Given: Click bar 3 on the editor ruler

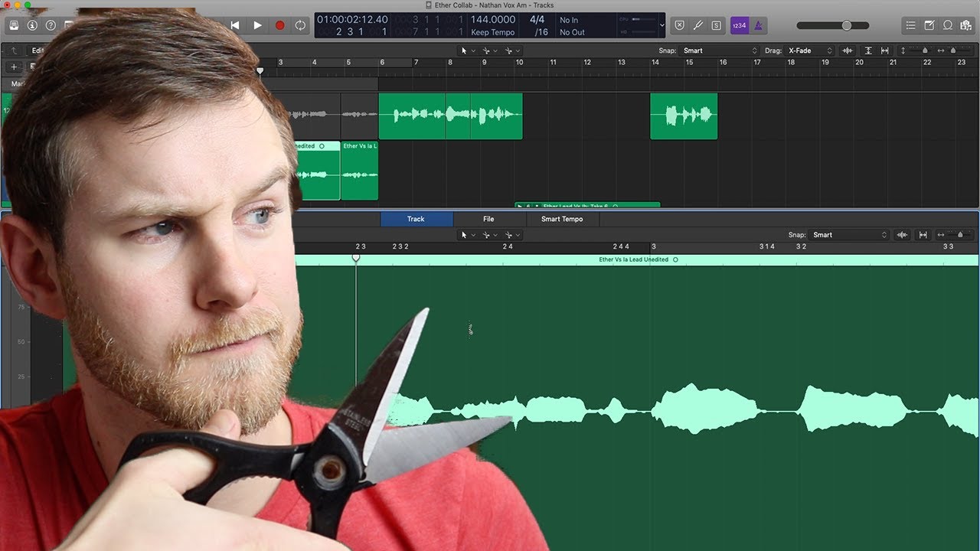Looking at the screenshot, I should [x=653, y=246].
